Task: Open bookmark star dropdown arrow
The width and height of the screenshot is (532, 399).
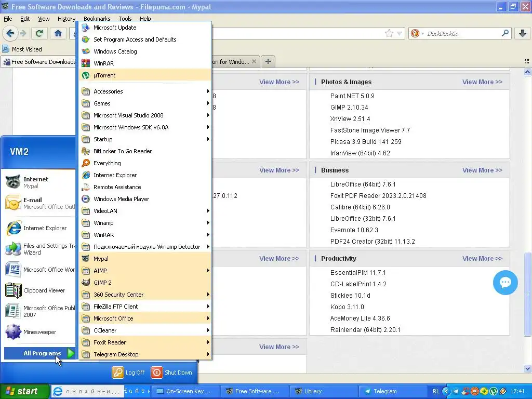Action: tap(400, 33)
